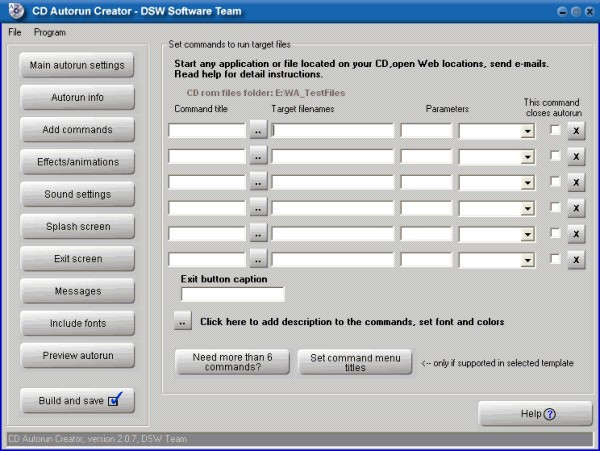The image size is (600, 451).
Task: Click the CD app icon in title bar
Action: pos(16,11)
